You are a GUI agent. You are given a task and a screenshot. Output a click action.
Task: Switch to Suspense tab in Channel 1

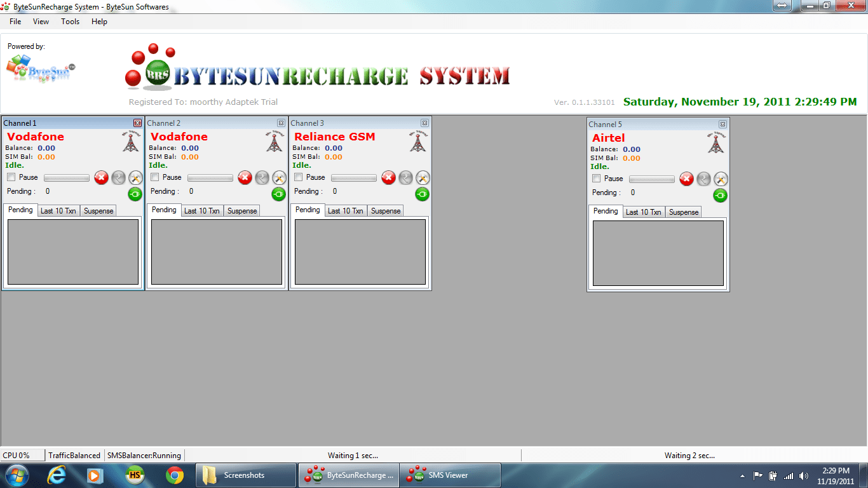tap(98, 211)
